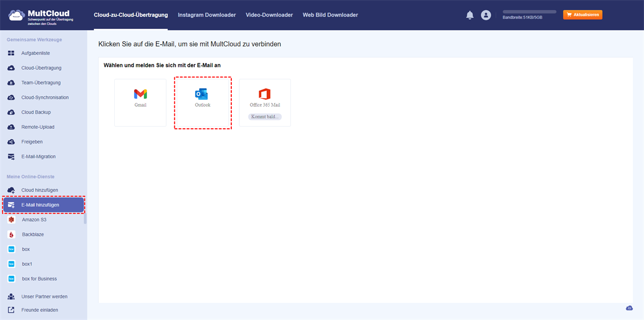This screenshot has height=320, width=644.
Task: Click the Office 365 Mail logo
Action: coord(265,94)
